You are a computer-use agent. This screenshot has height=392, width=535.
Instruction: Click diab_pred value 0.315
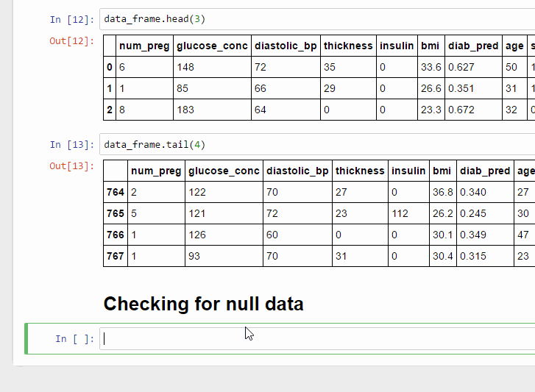click(473, 256)
